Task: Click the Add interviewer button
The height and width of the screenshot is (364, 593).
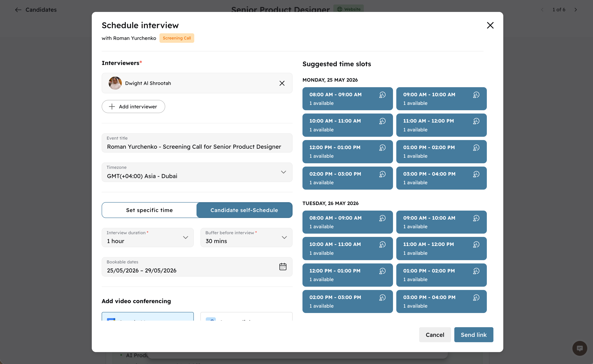Action: click(x=133, y=107)
